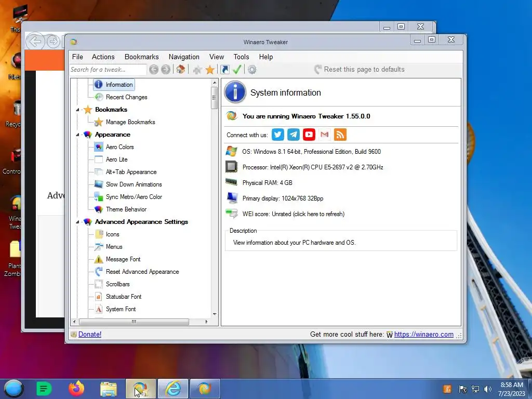Click the tree scroll left arrow
Viewport: 532px width, 399px height.
click(75, 322)
